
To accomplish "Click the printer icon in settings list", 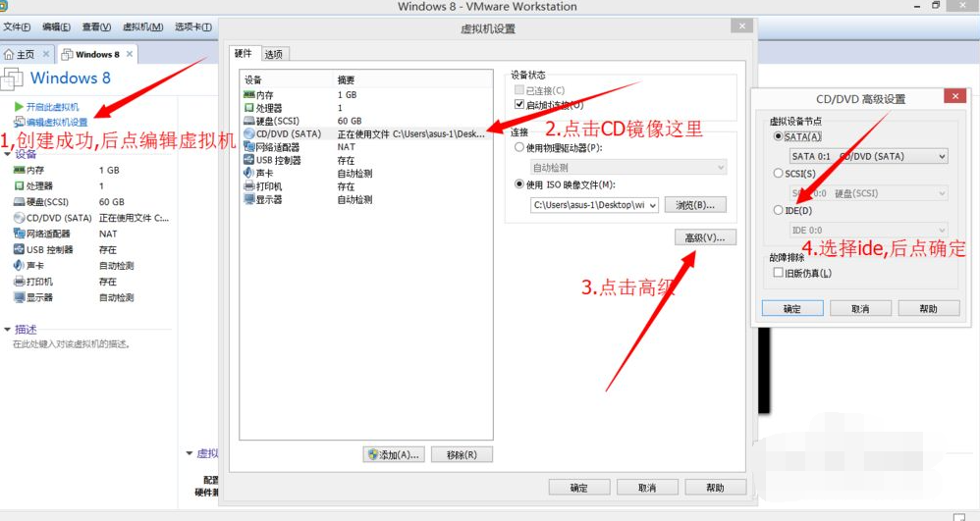I will 248,186.
